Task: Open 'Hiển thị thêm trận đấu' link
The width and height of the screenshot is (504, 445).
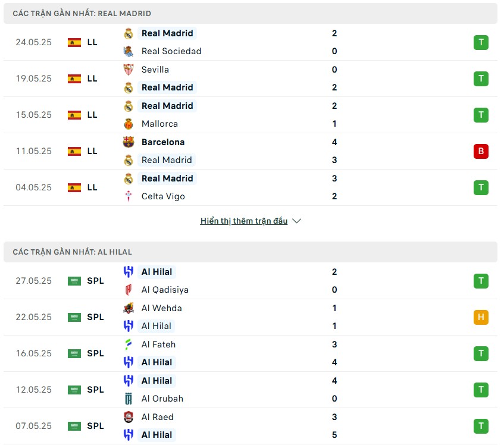Action: 244,221
